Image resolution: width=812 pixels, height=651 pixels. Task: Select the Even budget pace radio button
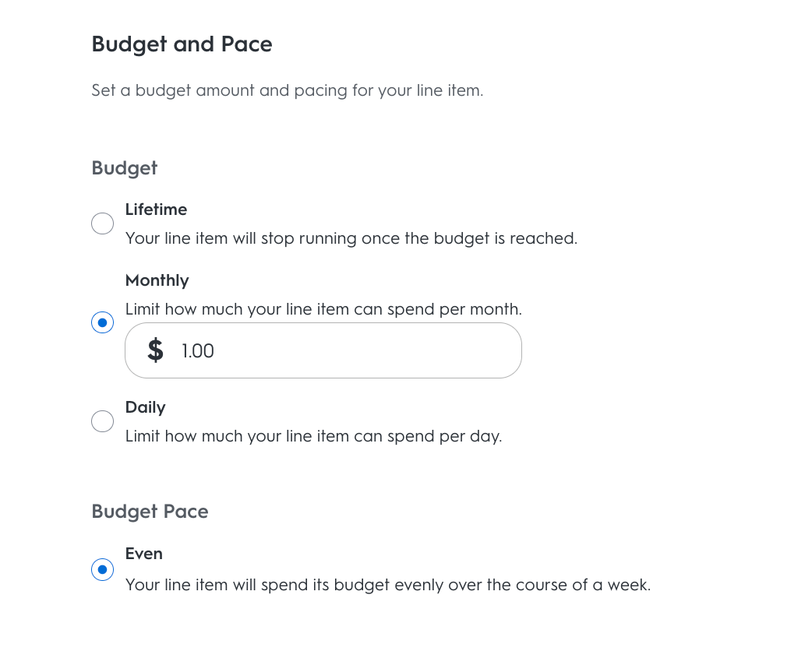coord(102,569)
